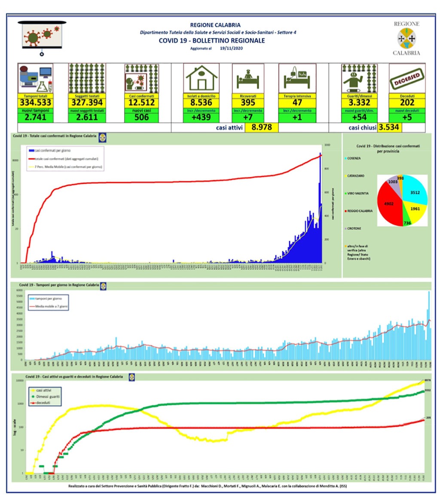The height and width of the screenshot is (504, 440).
Task: Click the Casi confermati infected person icon
Action: (141, 79)
